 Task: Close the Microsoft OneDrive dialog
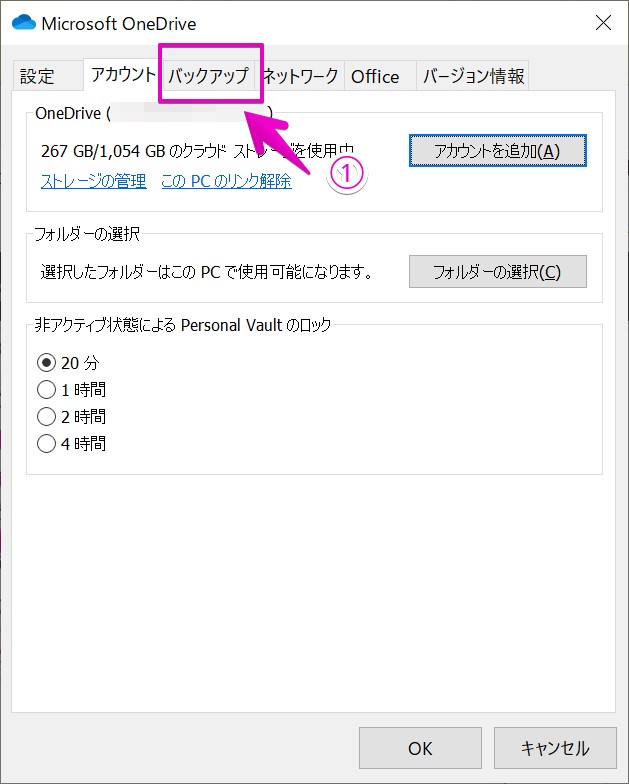click(x=603, y=22)
